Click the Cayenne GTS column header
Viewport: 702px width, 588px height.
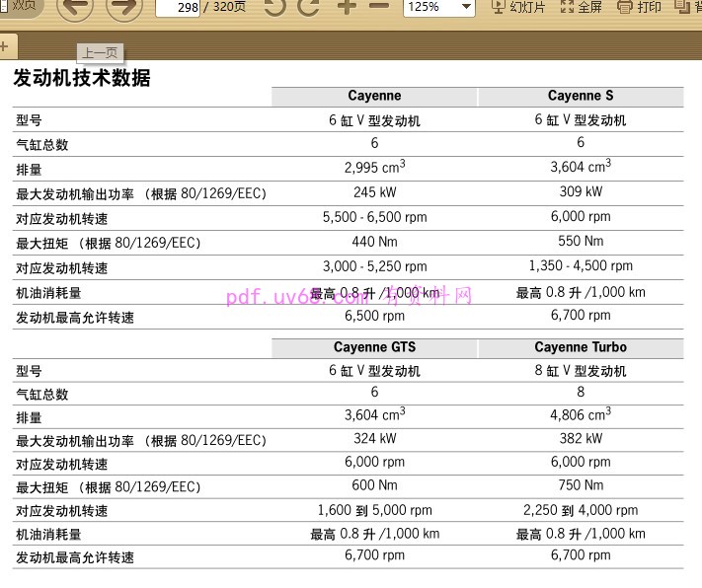click(374, 347)
